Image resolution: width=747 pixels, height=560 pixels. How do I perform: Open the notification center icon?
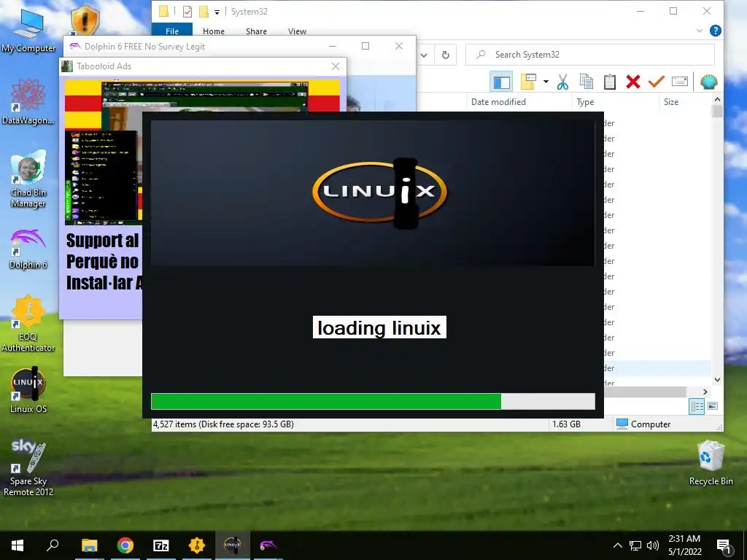coord(724,546)
